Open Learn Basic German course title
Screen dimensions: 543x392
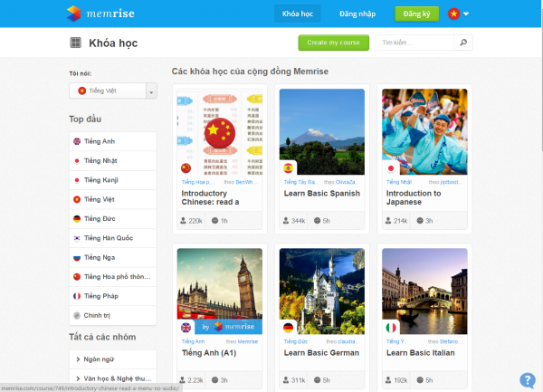321,353
